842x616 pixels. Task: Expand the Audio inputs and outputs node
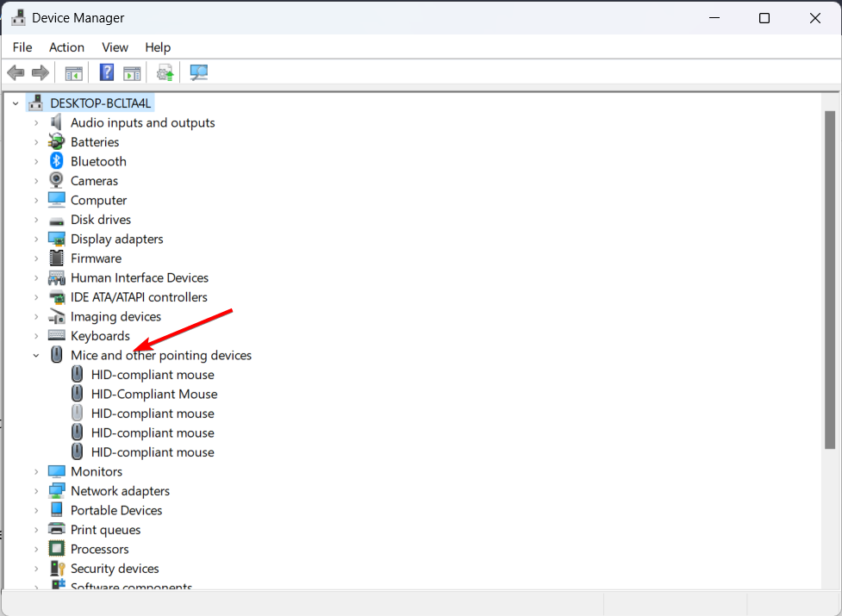click(36, 123)
